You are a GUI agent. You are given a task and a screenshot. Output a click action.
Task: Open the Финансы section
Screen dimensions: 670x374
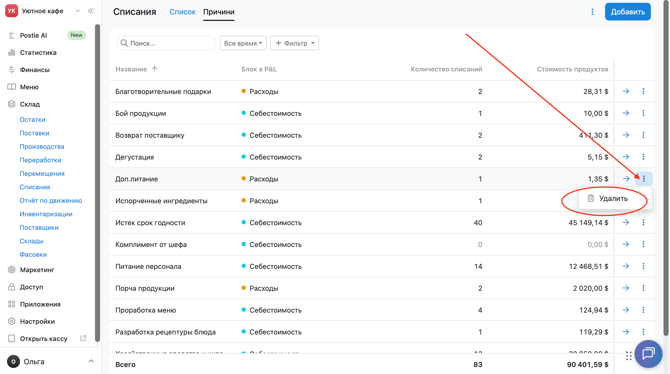[34, 70]
